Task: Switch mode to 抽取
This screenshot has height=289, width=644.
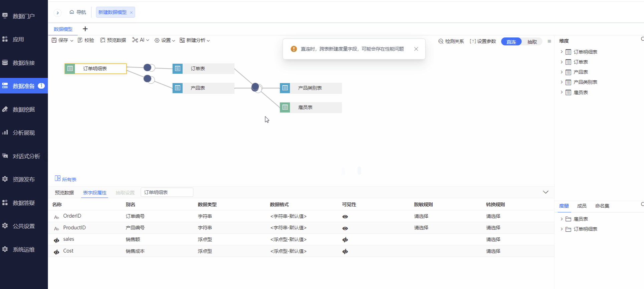Action: (532, 42)
